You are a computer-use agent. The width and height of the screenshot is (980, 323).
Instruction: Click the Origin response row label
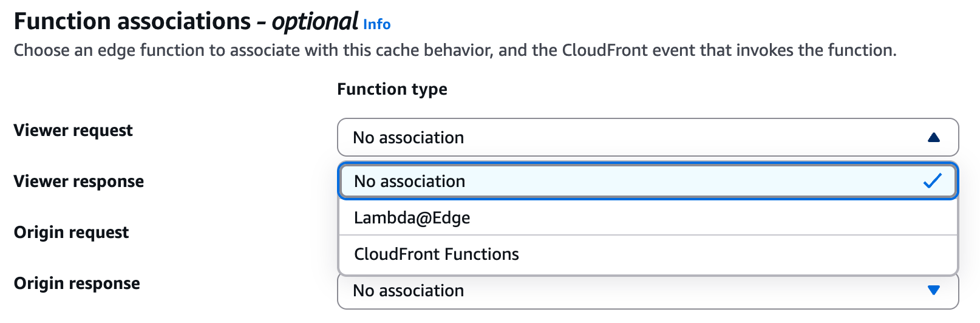77,284
